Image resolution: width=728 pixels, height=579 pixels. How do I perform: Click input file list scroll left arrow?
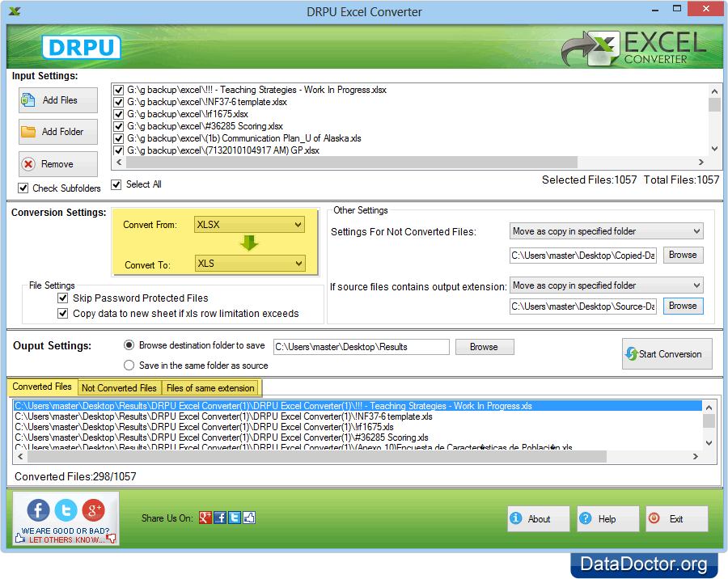tap(120, 162)
